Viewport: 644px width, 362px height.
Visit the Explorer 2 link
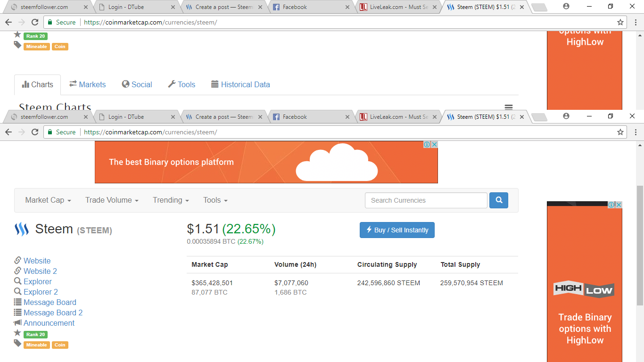tap(41, 292)
